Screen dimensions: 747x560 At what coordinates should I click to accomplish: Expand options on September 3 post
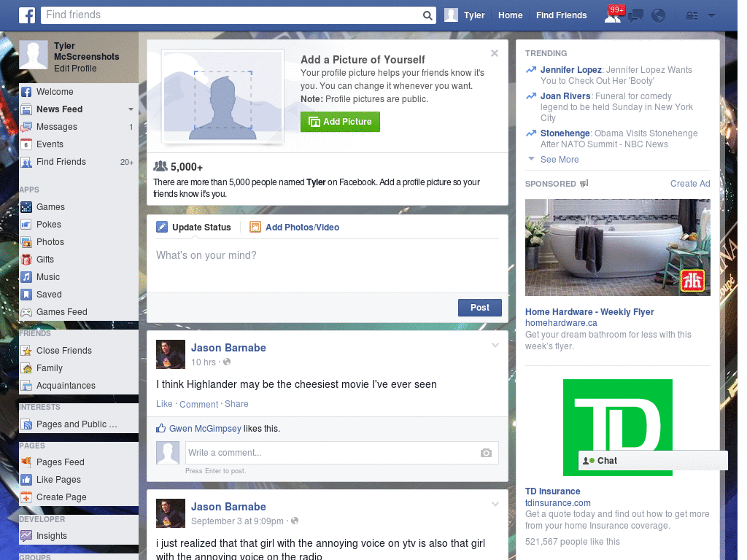(495, 504)
